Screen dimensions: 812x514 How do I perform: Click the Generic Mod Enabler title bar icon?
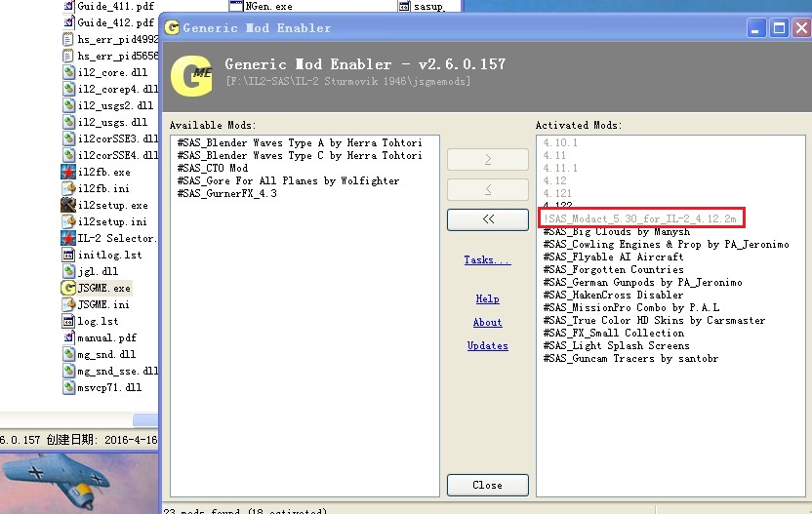pos(172,27)
